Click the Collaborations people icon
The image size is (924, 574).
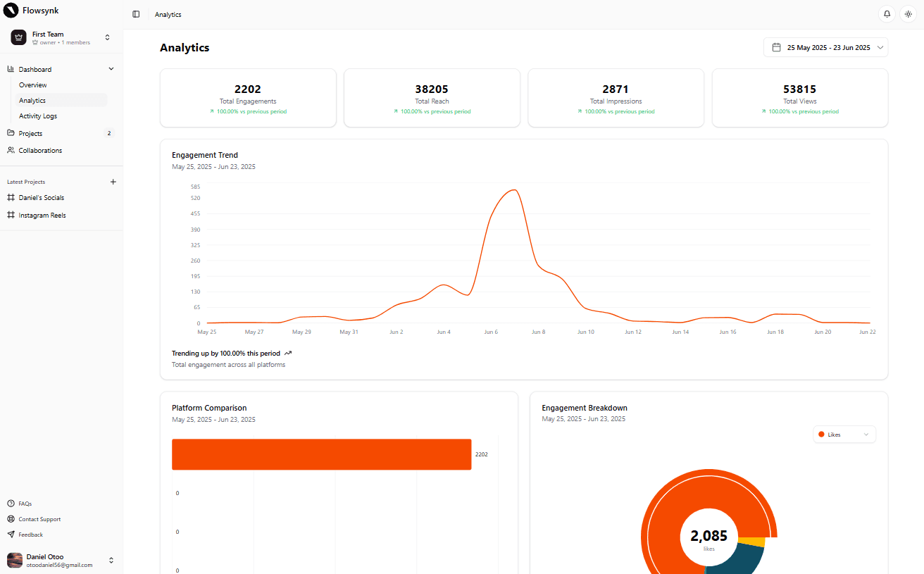(11, 150)
